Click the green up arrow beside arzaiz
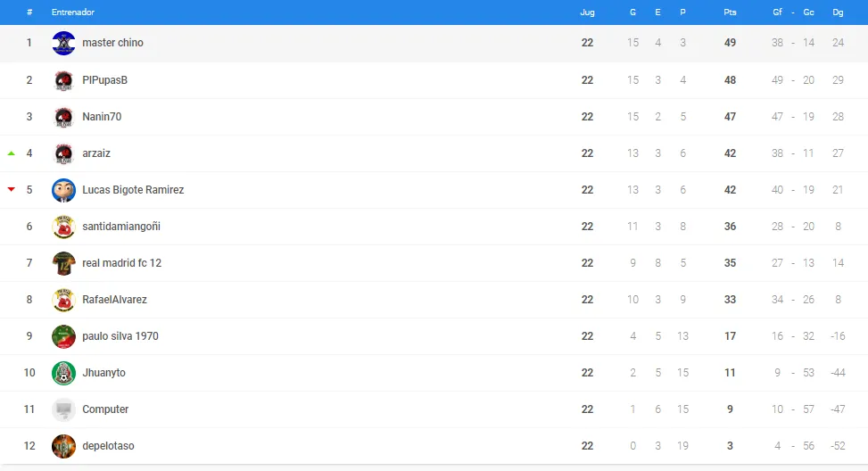This screenshot has width=868, height=471. (11, 153)
